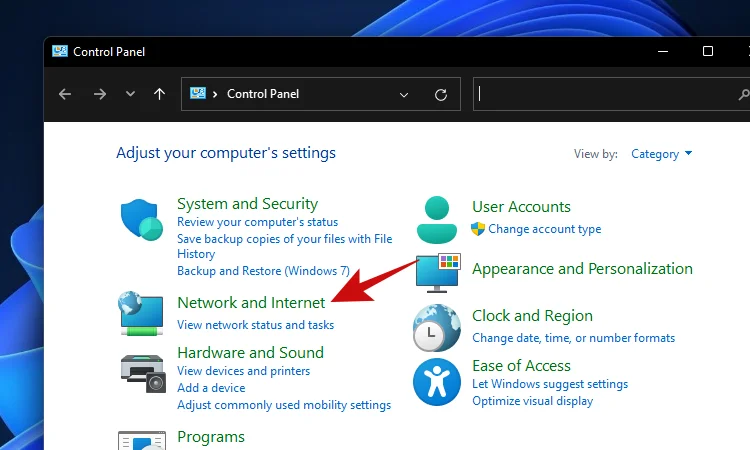Click the search magnifier icon

[743, 95]
